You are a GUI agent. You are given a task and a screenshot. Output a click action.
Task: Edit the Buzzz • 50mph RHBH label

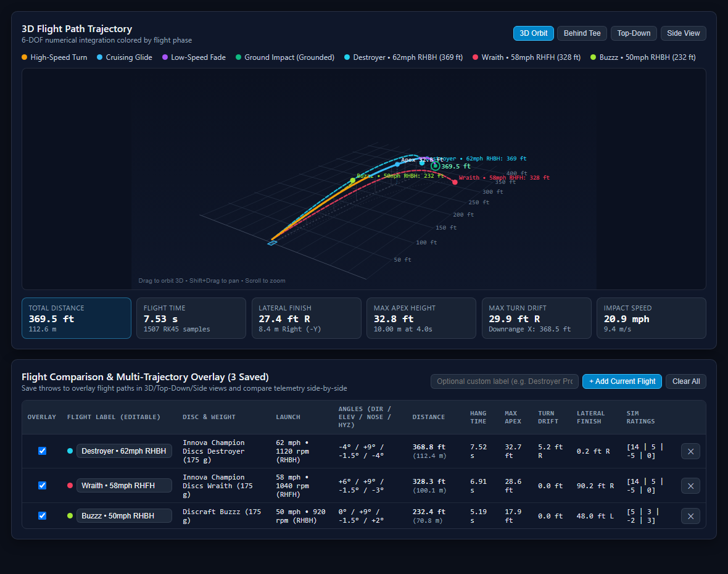point(124,515)
